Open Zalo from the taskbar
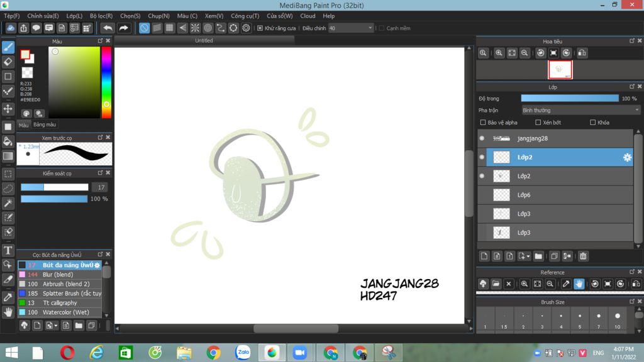 (243, 353)
